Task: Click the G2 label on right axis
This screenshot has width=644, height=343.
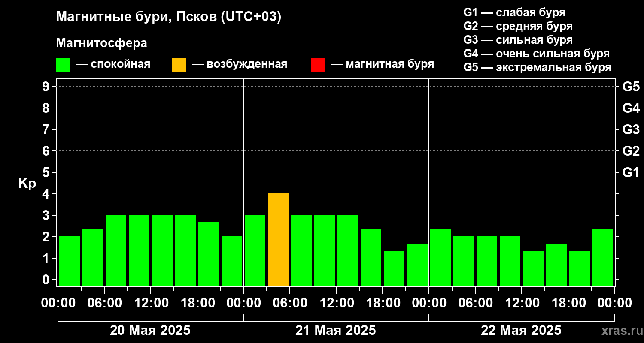Action: [x=631, y=151]
